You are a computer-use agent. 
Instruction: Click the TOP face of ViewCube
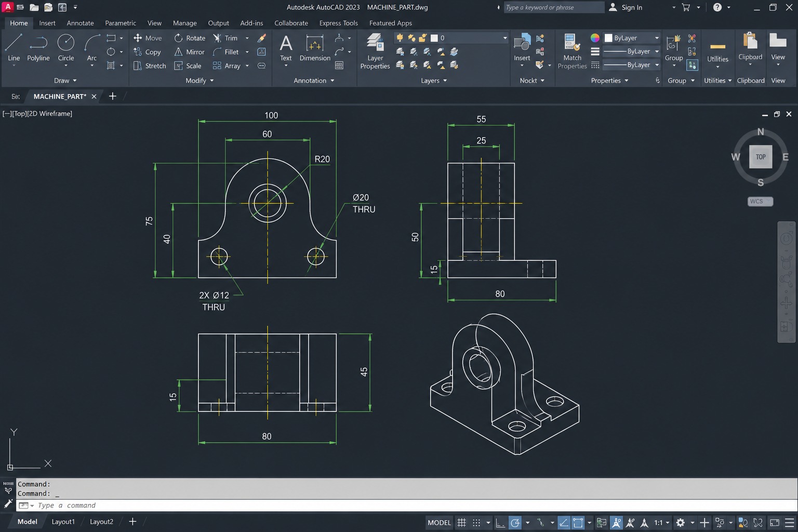(761, 157)
